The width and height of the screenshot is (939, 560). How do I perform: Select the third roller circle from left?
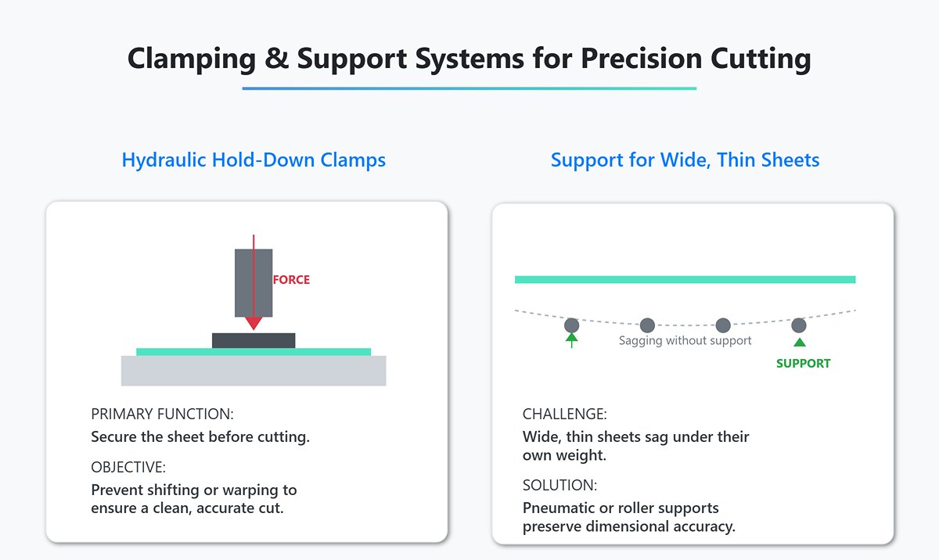click(x=723, y=325)
